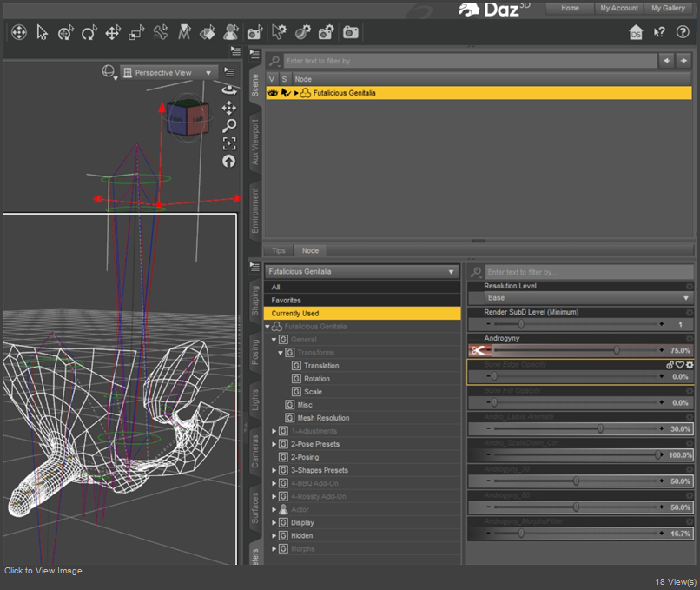Click the Androgyny slider

click(577, 350)
